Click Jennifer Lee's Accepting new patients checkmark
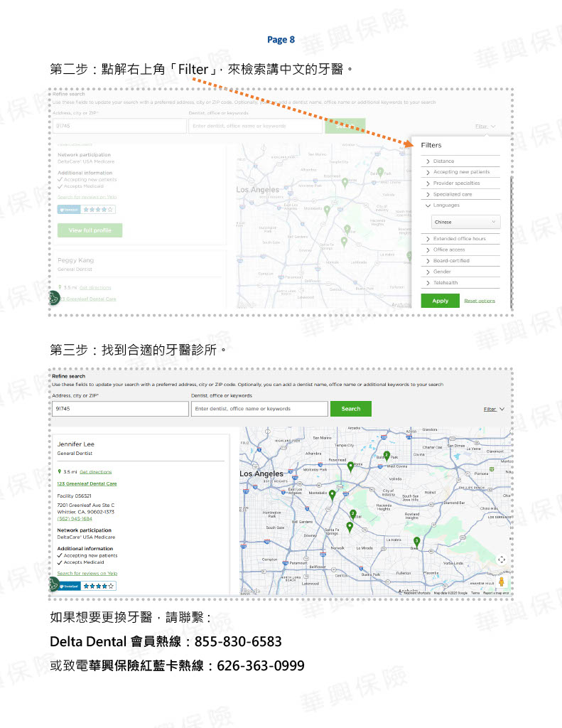 click(60, 555)
